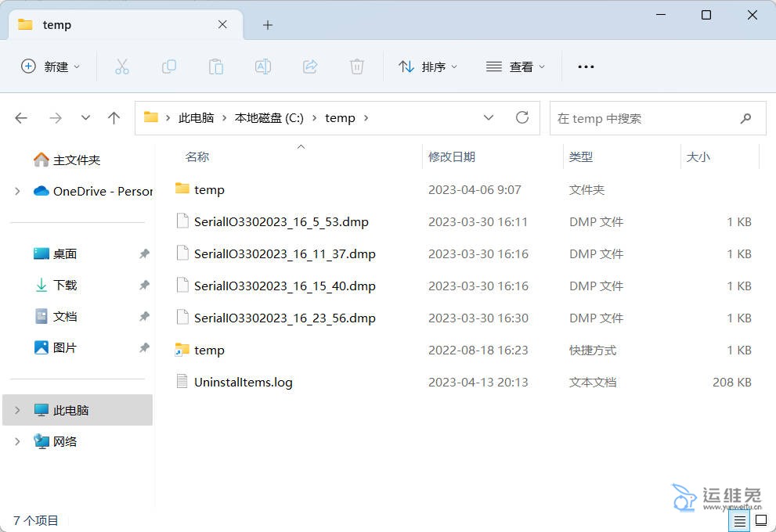Refresh the current folder view
Image resolution: width=776 pixels, height=532 pixels.
522,117
